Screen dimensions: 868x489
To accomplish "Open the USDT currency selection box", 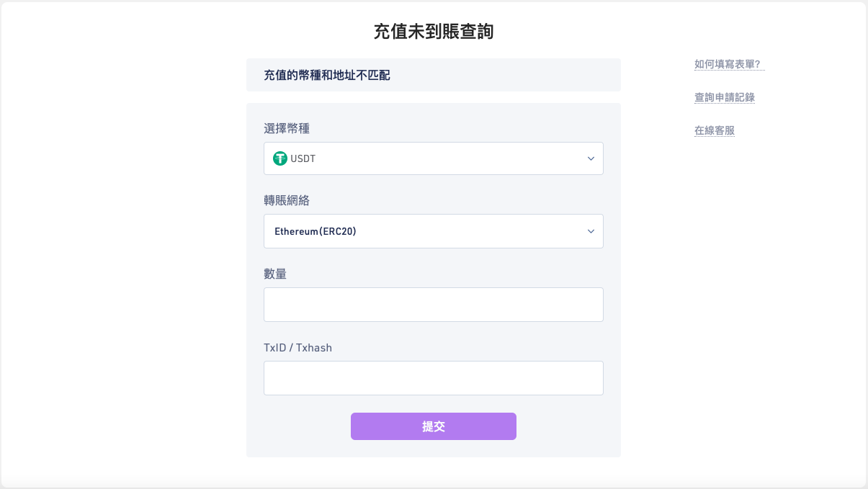I will [434, 158].
